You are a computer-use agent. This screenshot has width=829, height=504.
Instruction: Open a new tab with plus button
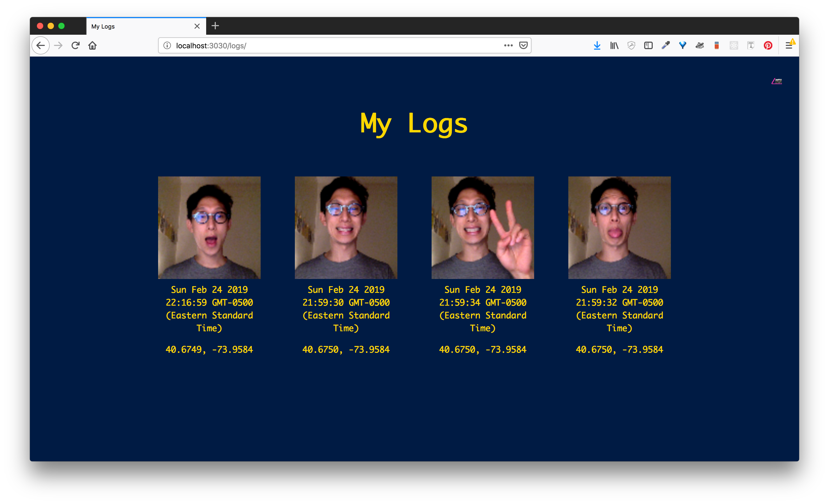pos(215,26)
